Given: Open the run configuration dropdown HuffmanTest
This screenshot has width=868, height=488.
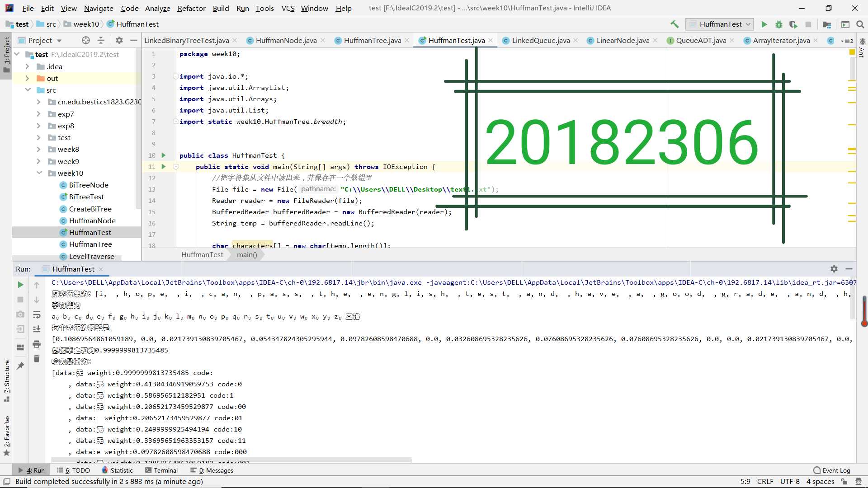Looking at the screenshot, I should pyautogui.click(x=719, y=24).
